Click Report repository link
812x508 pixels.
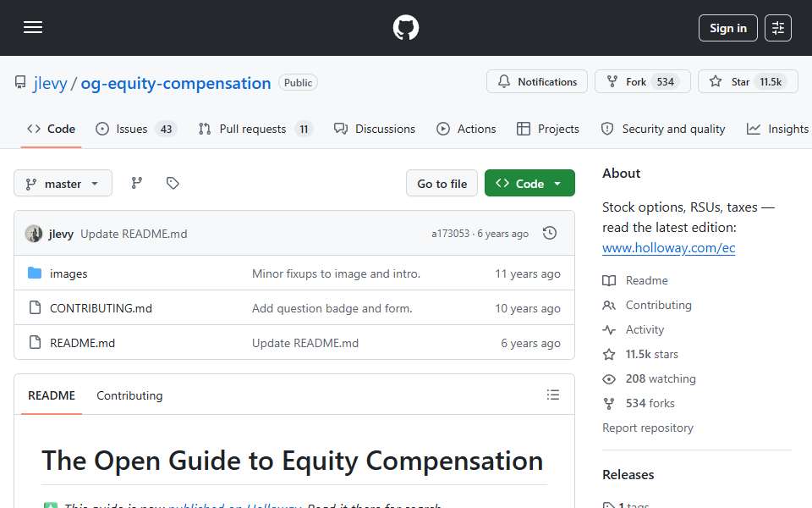click(647, 428)
